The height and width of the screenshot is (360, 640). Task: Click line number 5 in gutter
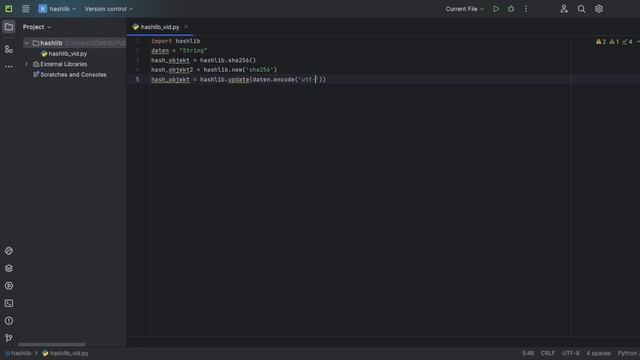point(138,80)
